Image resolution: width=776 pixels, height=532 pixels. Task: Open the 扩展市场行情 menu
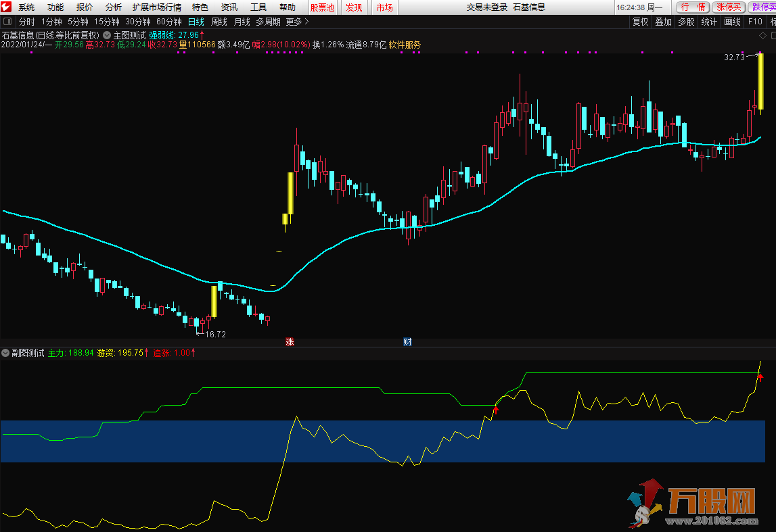[x=157, y=7]
